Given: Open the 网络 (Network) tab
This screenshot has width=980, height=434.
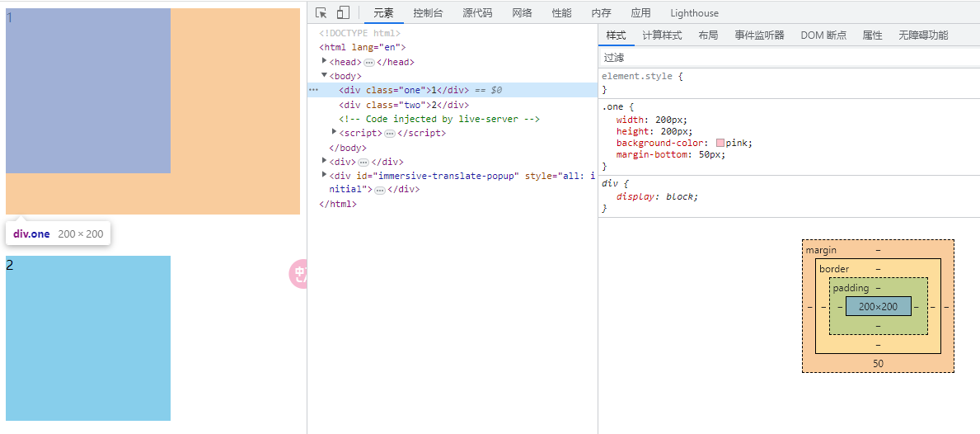Looking at the screenshot, I should [x=522, y=13].
